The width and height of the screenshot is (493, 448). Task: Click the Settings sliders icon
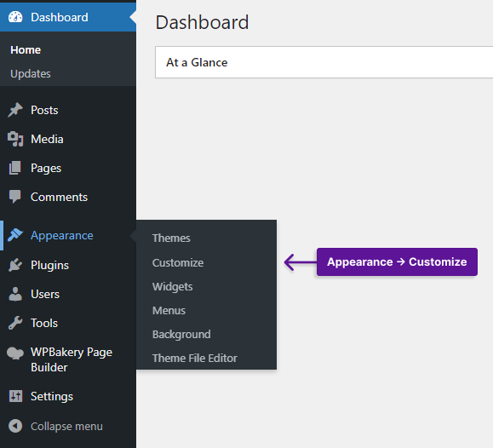click(x=15, y=396)
